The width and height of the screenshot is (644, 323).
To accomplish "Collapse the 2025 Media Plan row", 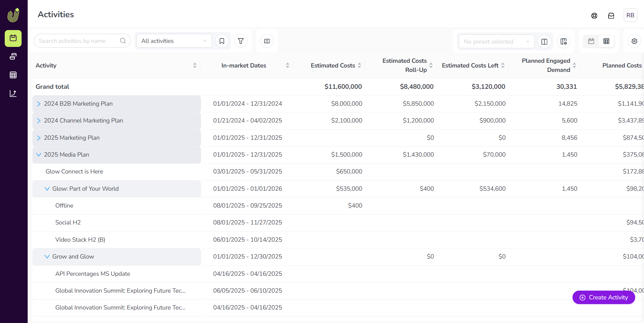I will (x=39, y=155).
